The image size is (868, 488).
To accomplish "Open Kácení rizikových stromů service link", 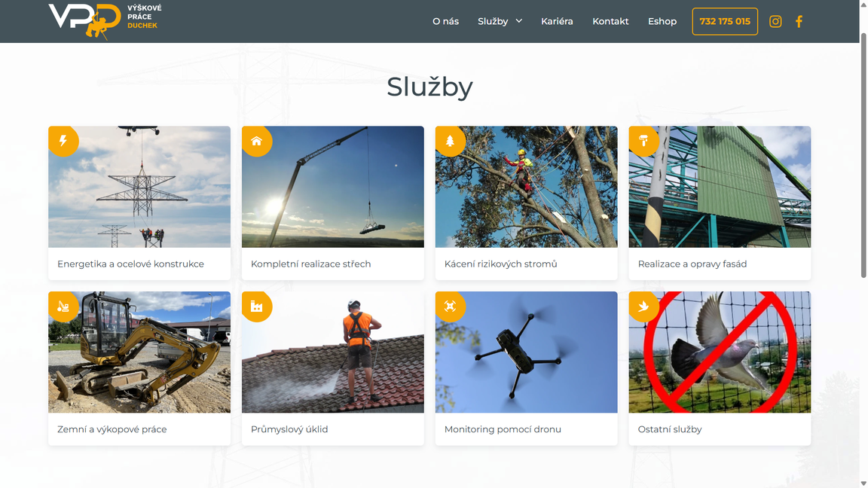I will pos(500,264).
